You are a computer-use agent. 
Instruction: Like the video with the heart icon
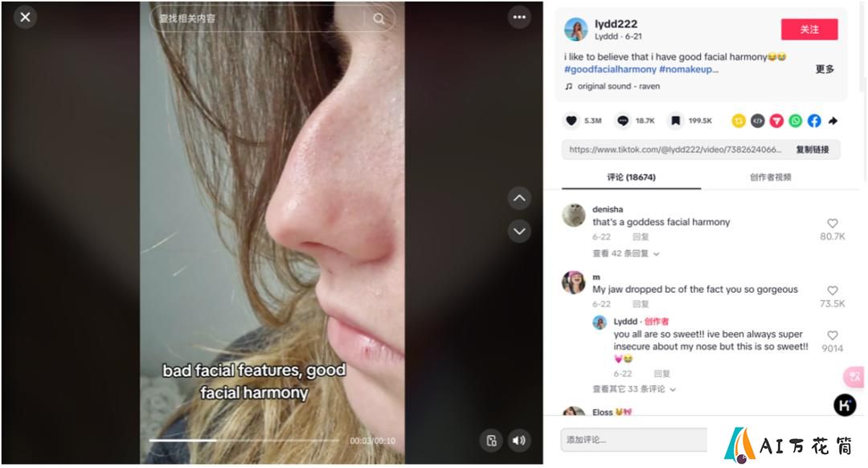571,121
